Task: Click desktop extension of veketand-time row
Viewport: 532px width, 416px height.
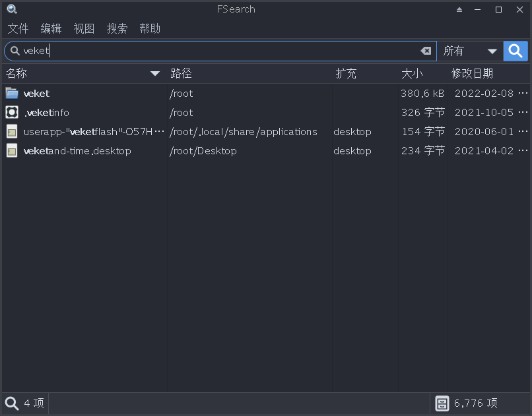Action: point(352,151)
